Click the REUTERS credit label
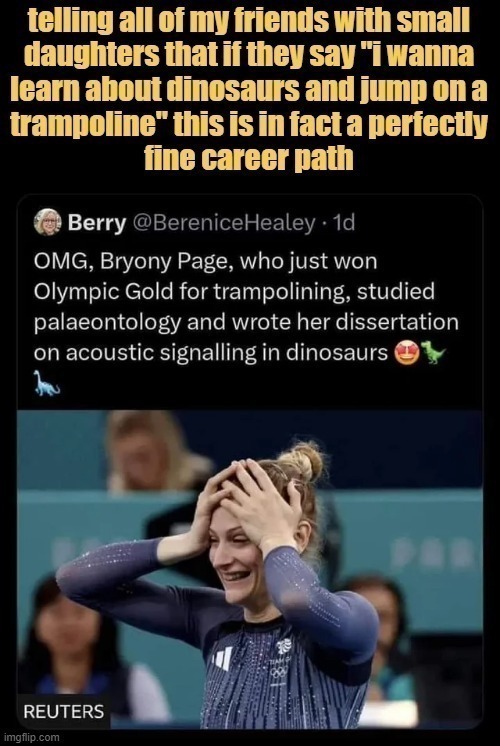This screenshot has height=746, width=500. (x=63, y=712)
